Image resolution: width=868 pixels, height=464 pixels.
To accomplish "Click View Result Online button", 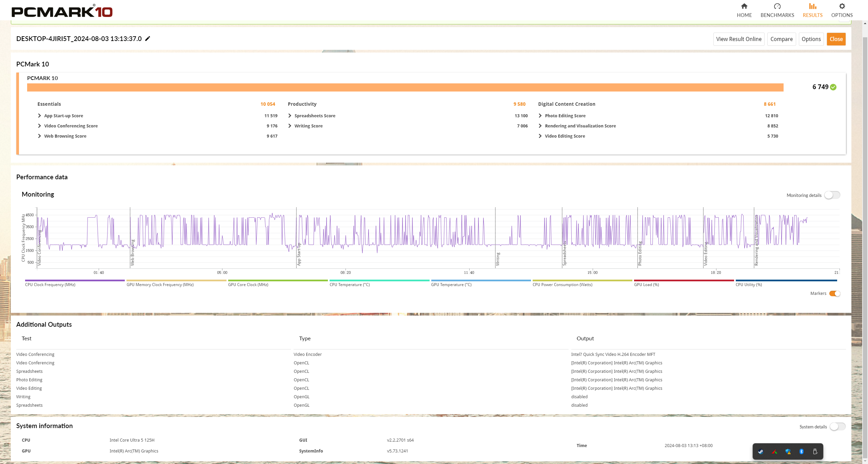I will [739, 39].
